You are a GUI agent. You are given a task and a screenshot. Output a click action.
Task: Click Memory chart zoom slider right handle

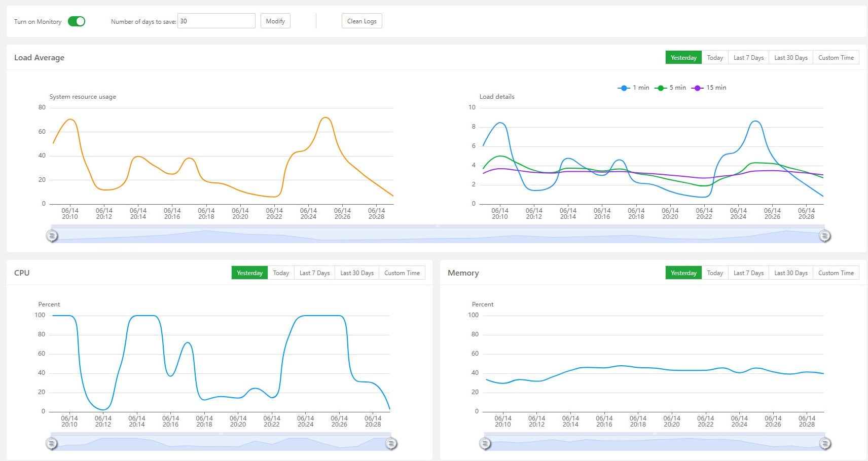825,444
